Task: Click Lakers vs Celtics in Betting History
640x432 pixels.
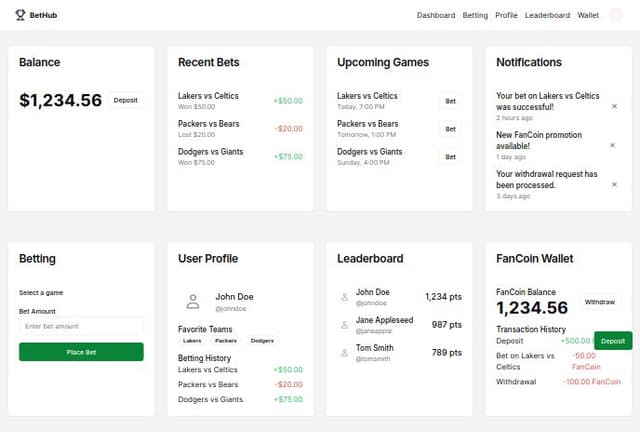Action: [208, 370]
